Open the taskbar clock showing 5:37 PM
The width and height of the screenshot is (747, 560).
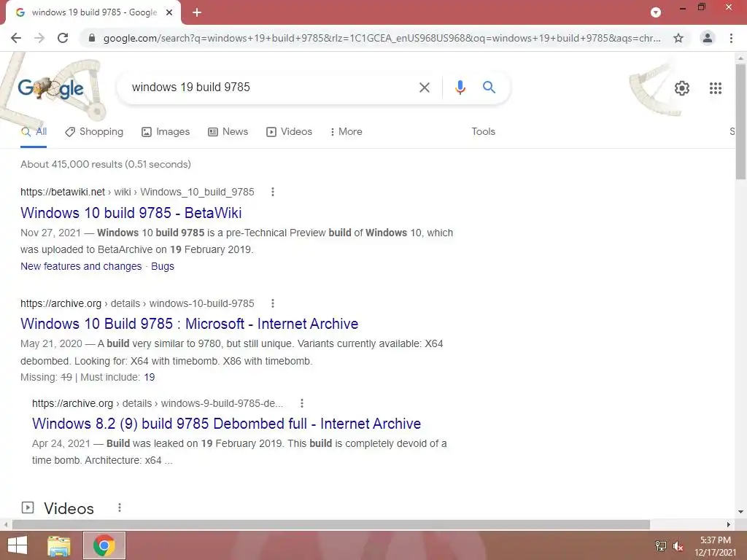point(715,546)
